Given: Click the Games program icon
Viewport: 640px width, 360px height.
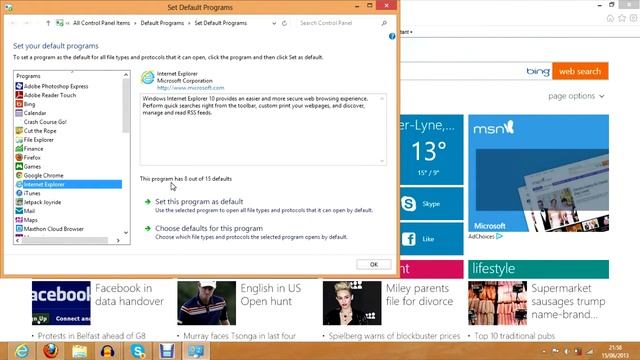Looking at the screenshot, I should (19, 167).
